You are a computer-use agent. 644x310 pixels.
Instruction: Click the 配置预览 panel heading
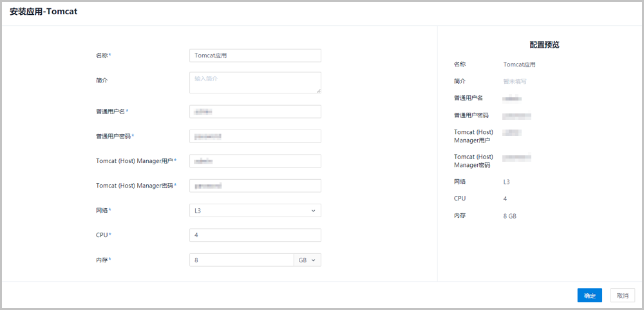pyautogui.click(x=544, y=45)
